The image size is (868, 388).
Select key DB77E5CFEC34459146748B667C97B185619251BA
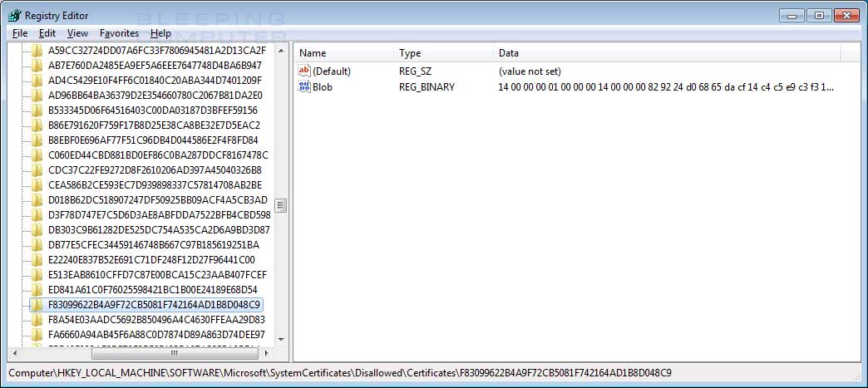[154, 244]
